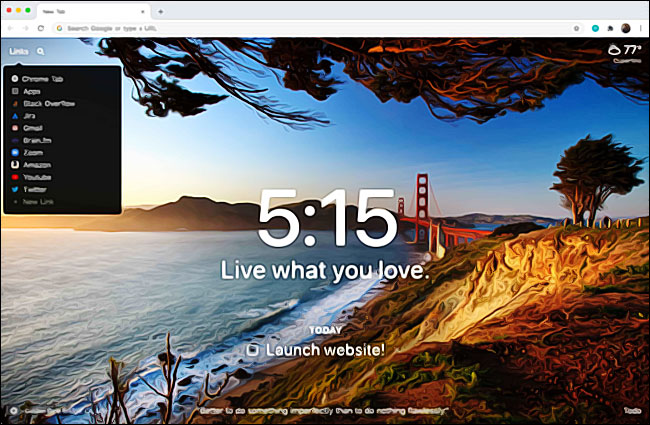Screen dimensions: 650x425
Task: Click the Live what you love mantra
Action: coord(325,270)
